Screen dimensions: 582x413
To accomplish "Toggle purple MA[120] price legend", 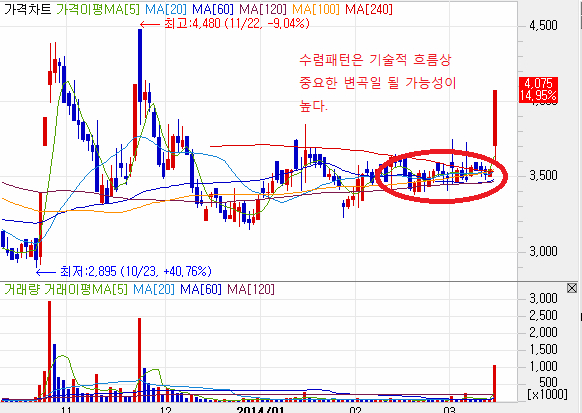I will (x=263, y=9).
